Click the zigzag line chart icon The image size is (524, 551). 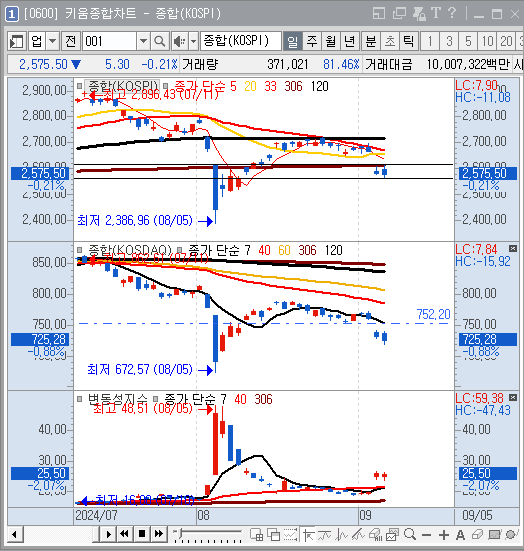point(342,535)
